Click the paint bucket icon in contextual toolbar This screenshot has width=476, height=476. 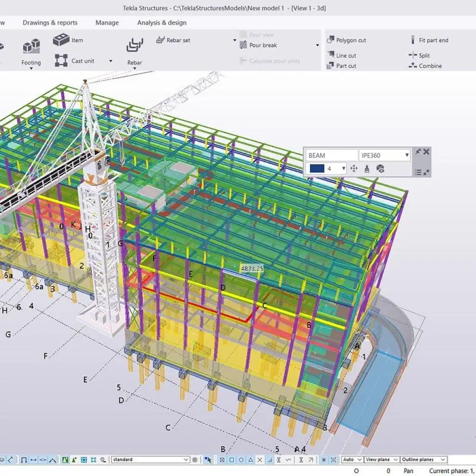pyautogui.click(x=367, y=168)
